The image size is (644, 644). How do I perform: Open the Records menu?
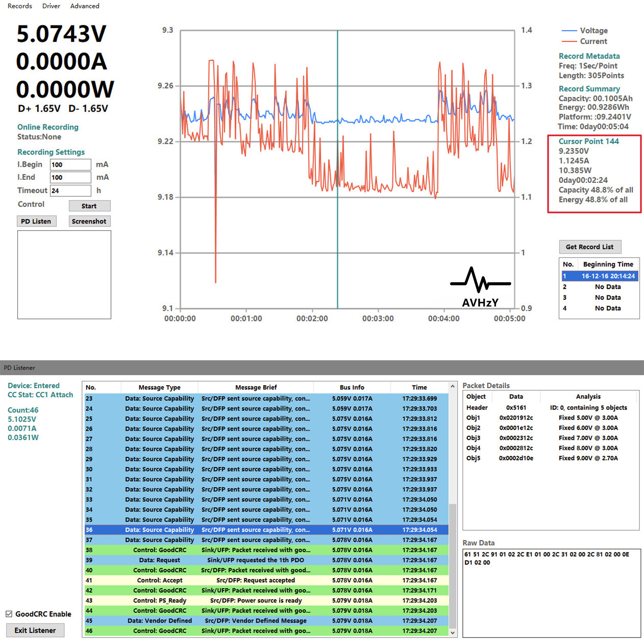point(20,6)
